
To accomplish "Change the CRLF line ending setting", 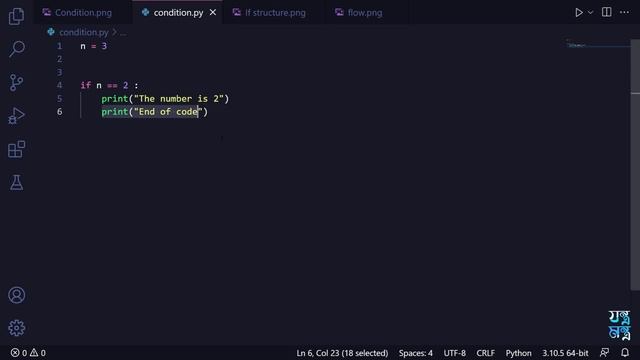I will [x=485, y=353].
